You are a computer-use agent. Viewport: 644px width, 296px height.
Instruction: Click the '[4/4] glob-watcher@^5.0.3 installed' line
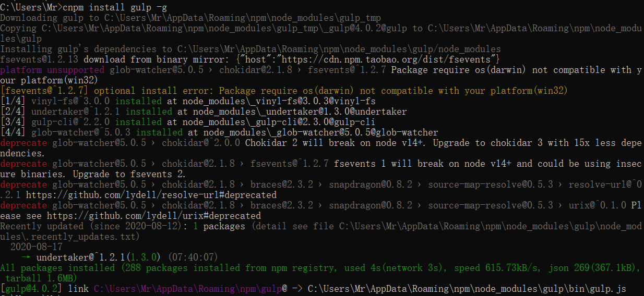pos(219,132)
